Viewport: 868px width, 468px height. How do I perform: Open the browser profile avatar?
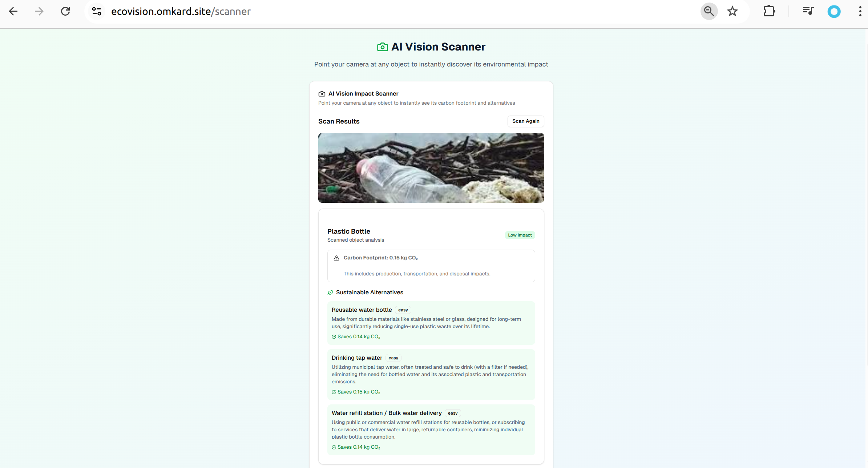click(x=834, y=12)
